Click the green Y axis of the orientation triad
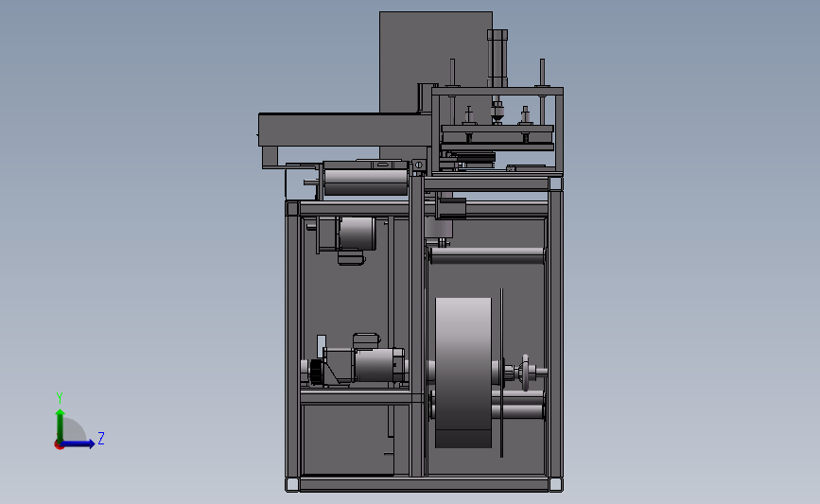Screen dimensions: 820x504 point(61,426)
